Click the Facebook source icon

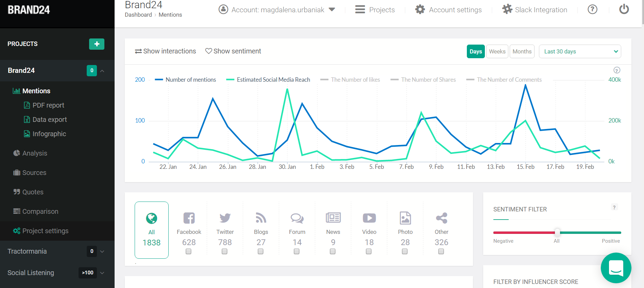(189, 218)
